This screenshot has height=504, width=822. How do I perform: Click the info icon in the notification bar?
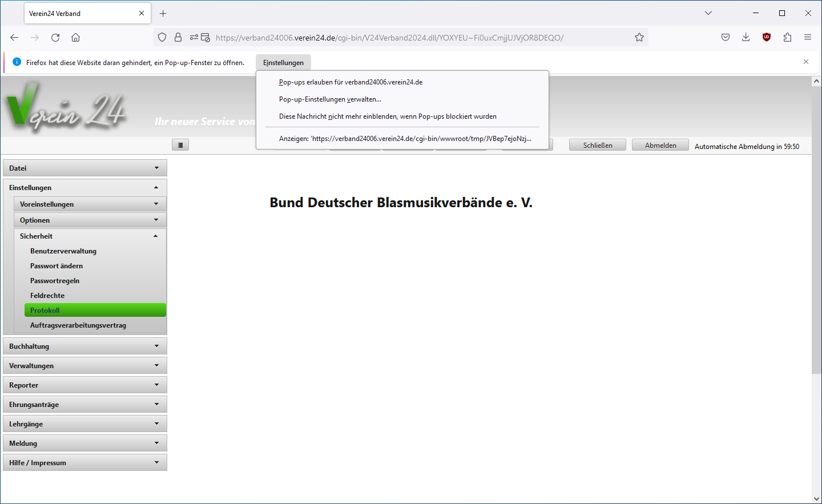17,62
